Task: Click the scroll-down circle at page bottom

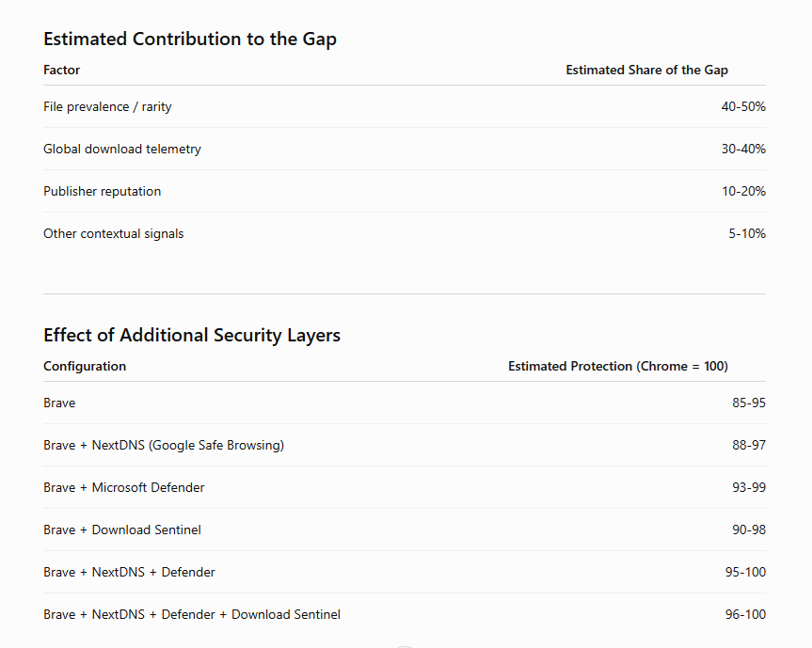Action: coord(405,646)
